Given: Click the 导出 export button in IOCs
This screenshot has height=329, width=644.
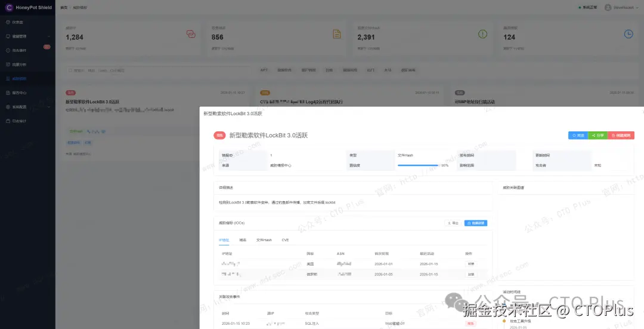Looking at the screenshot, I should 453,223.
